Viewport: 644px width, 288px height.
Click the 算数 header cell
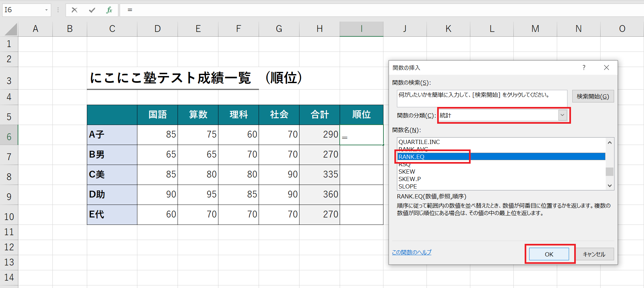[198, 115]
